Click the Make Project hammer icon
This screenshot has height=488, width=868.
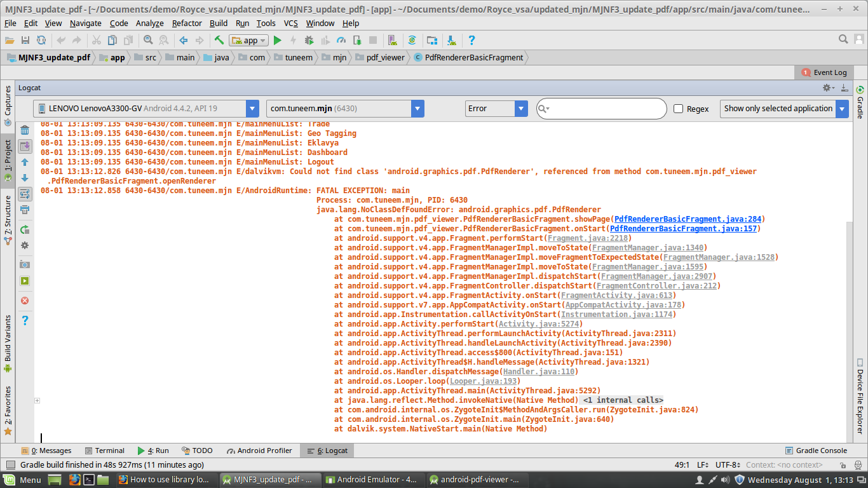[219, 40]
